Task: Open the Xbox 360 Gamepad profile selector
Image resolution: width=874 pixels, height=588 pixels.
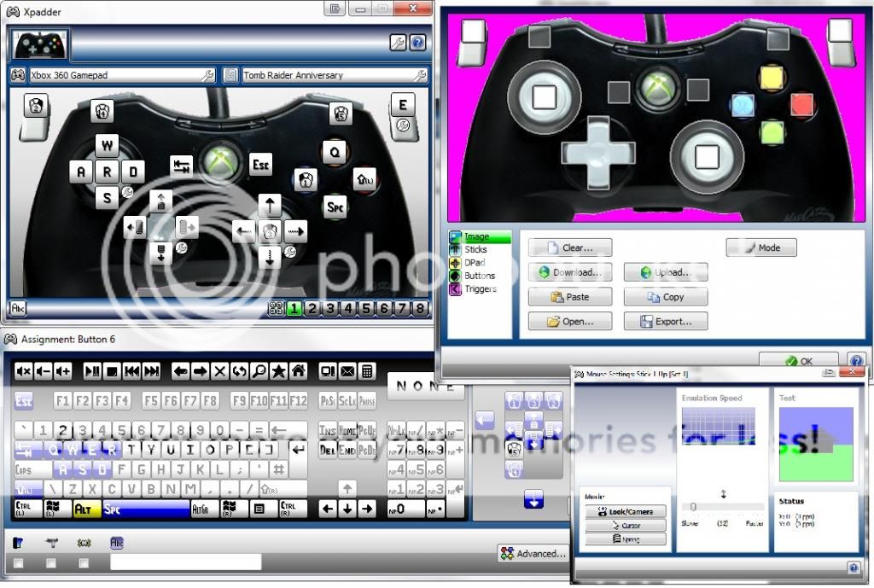Action: click(119, 75)
